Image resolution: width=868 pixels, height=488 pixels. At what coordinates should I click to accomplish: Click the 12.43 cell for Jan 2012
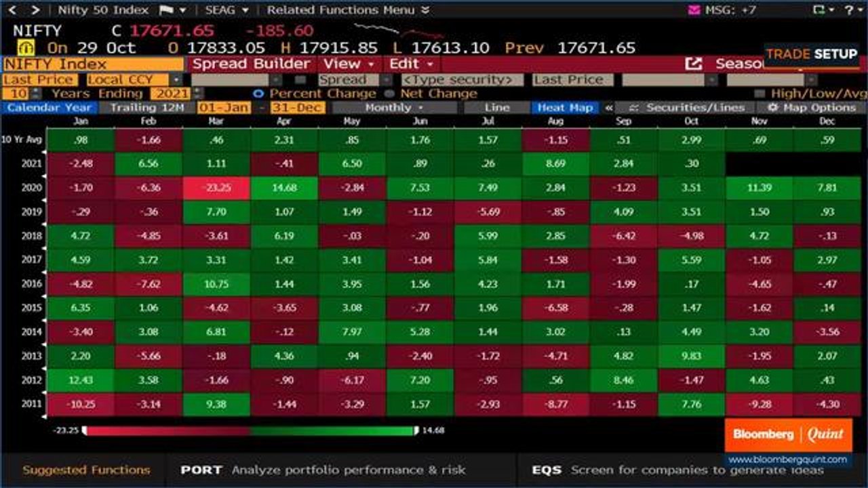pos(81,380)
